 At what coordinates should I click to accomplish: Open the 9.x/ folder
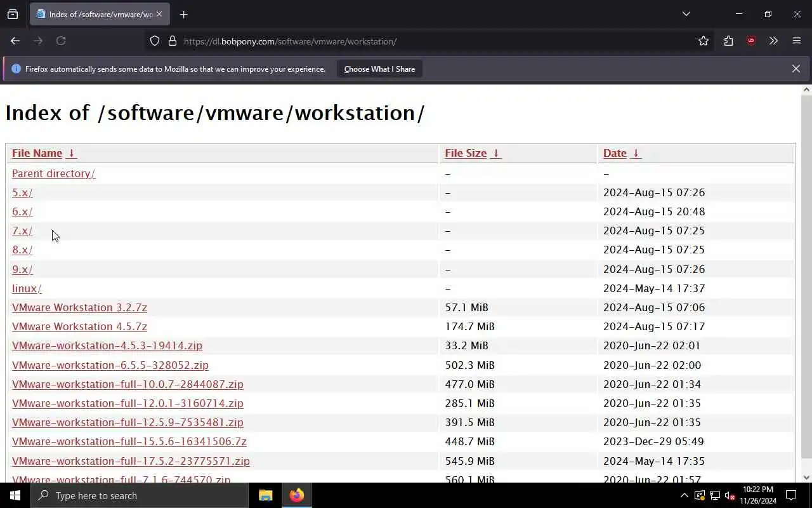22,269
